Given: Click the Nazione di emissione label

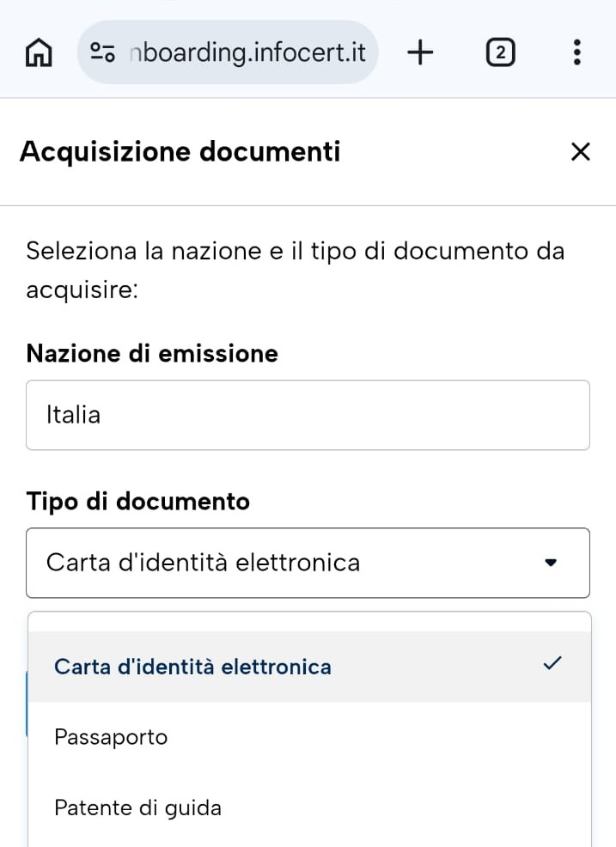Looking at the screenshot, I should point(152,353).
